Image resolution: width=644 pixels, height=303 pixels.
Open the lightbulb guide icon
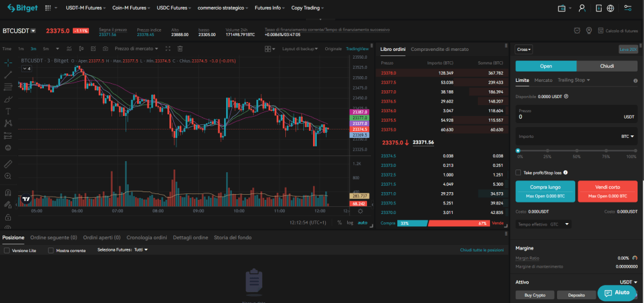point(589,30)
